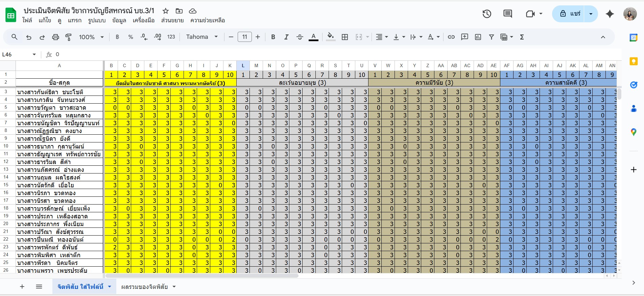644x296 pixels.
Task: Click the create filter funnel icon
Action: (491, 37)
